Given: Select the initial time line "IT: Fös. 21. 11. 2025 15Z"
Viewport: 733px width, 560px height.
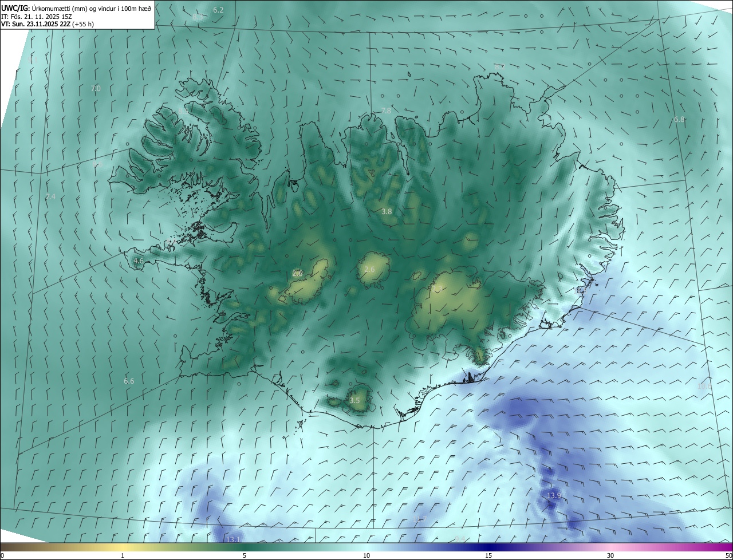Looking at the screenshot, I should coord(36,16).
